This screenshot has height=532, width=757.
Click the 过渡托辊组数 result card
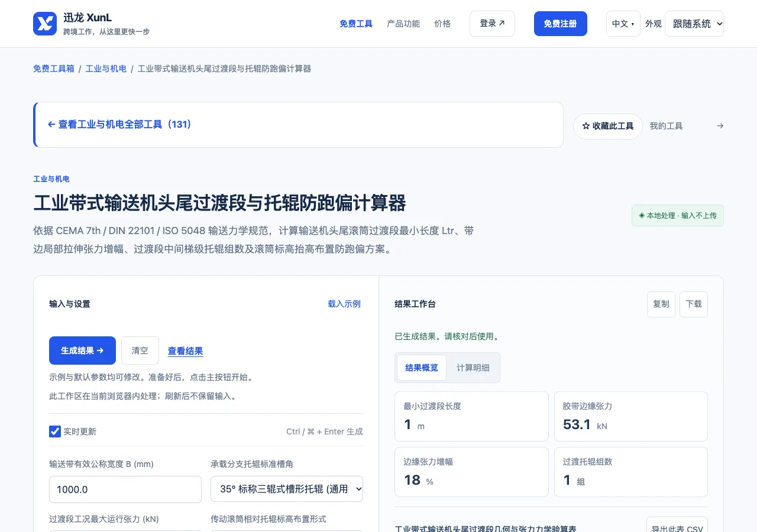pos(630,472)
